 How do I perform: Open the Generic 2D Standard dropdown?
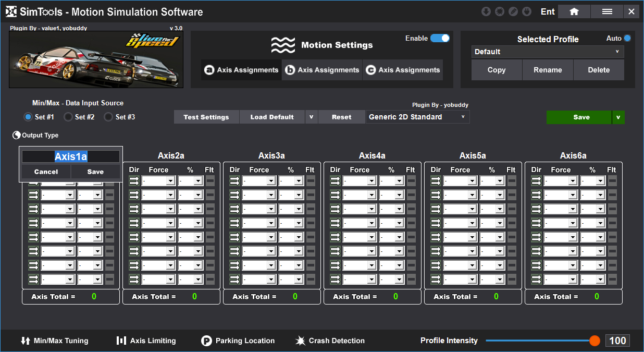click(x=417, y=117)
